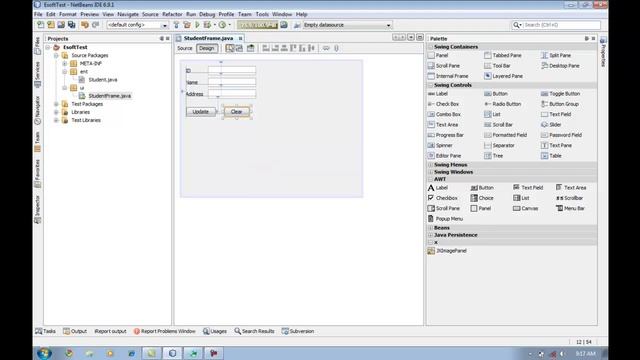Viewport: 640px width, 360px height.
Task: Expand the Swing Windows palette section
Action: 430,172
